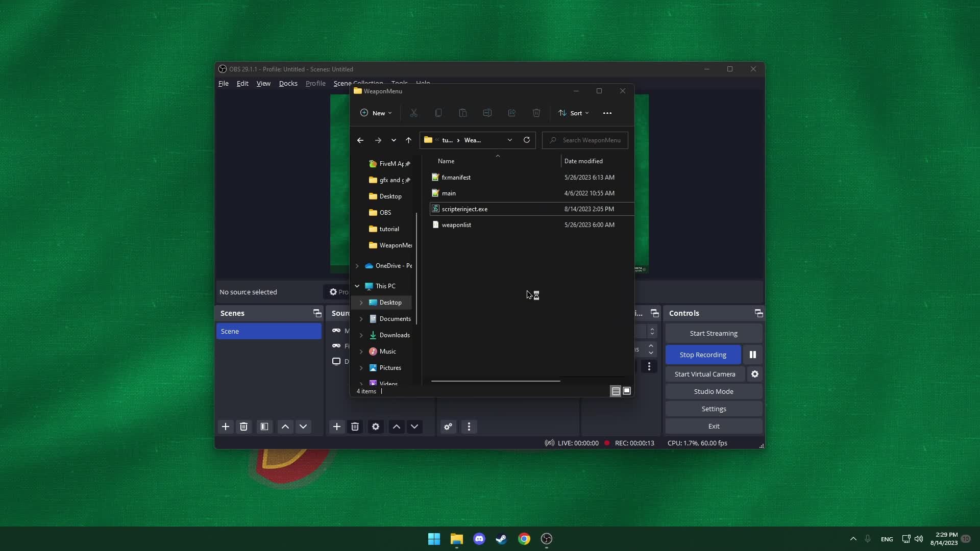980x551 pixels.
Task: Open Discord from the taskbar
Action: tap(479, 539)
